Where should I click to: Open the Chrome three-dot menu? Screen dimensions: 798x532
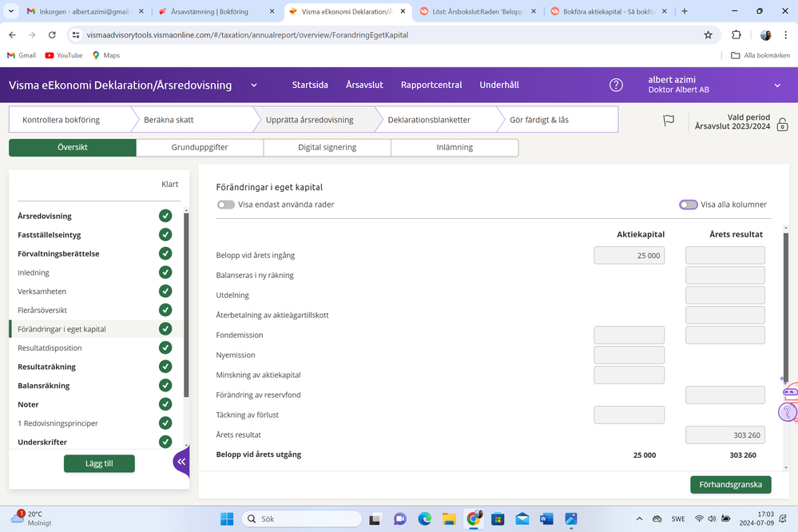click(x=785, y=35)
